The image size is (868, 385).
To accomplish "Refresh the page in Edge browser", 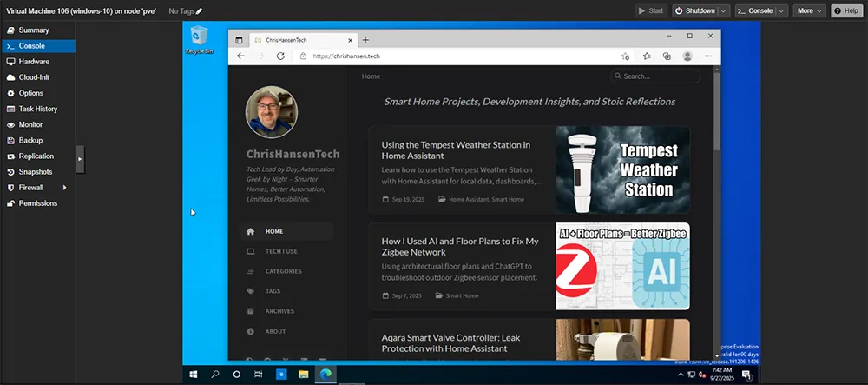I will click(x=280, y=56).
